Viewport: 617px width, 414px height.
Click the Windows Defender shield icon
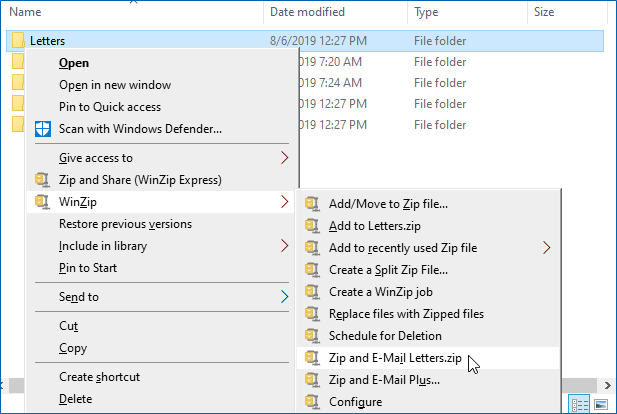42,129
